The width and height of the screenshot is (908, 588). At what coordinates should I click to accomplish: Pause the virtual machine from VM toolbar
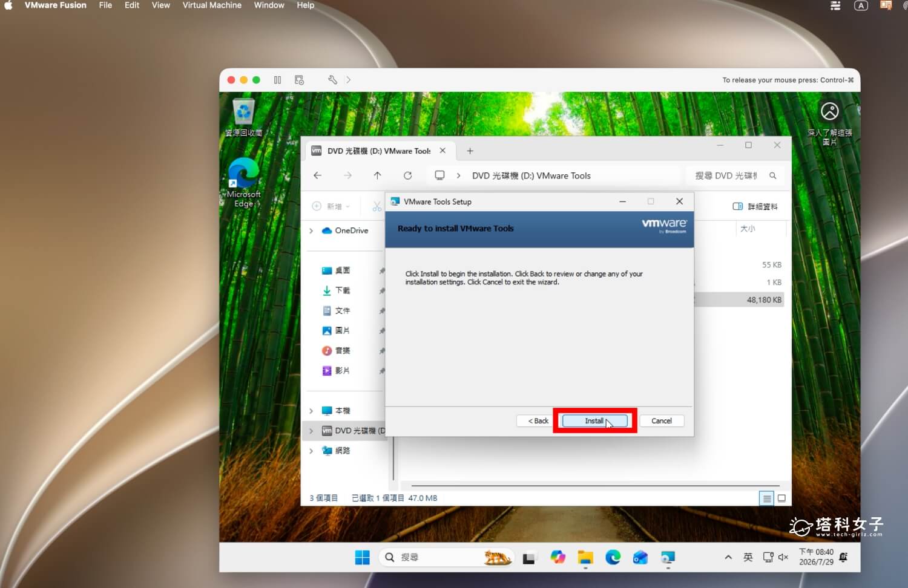pos(277,80)
